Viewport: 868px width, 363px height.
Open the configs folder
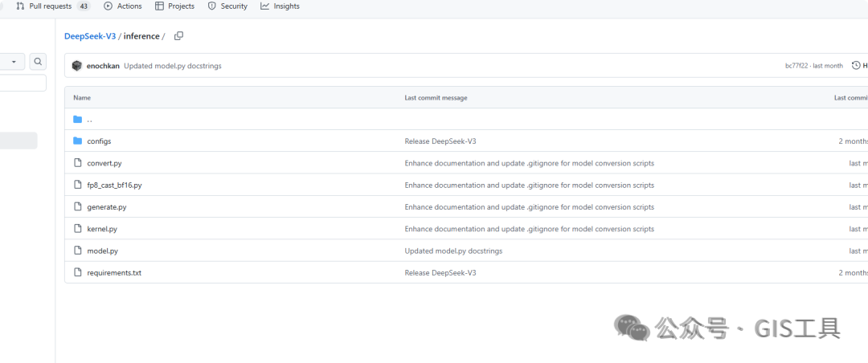[x=99, y=141]
